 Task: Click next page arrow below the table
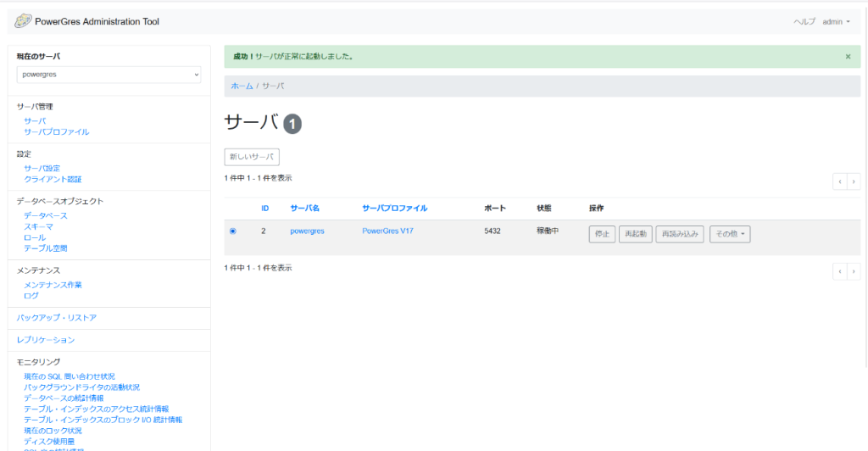click(854, 271)
